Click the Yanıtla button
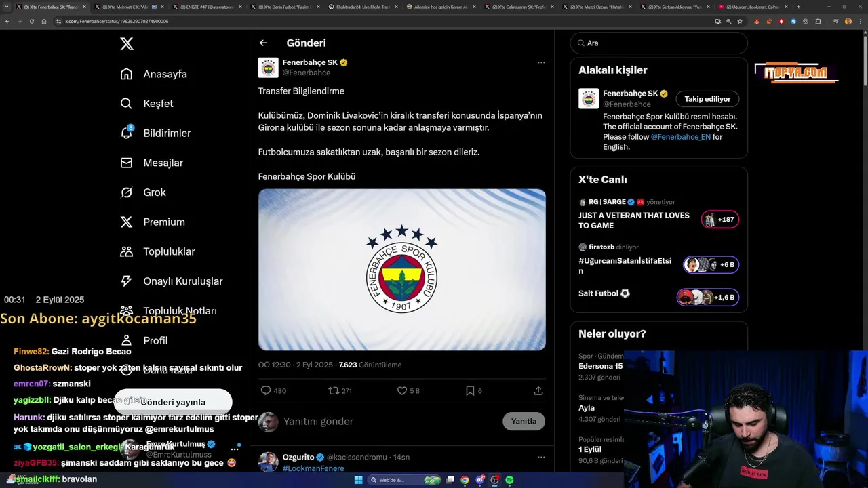This screenshot has height=488, width=868. pos(524,421)
